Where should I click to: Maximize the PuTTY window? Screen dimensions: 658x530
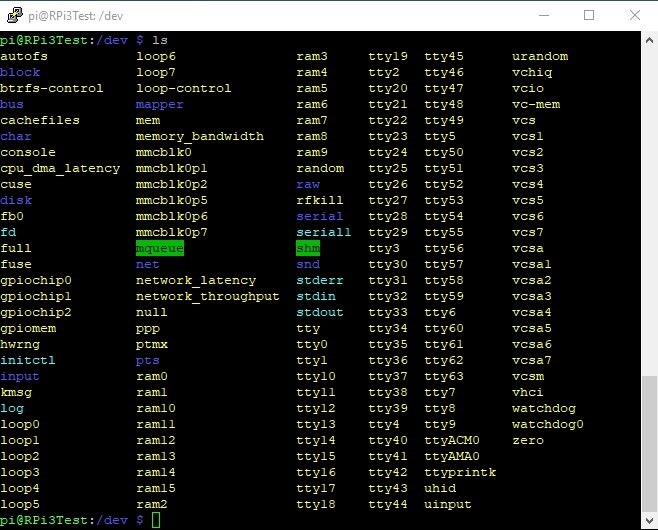[589, 15]
